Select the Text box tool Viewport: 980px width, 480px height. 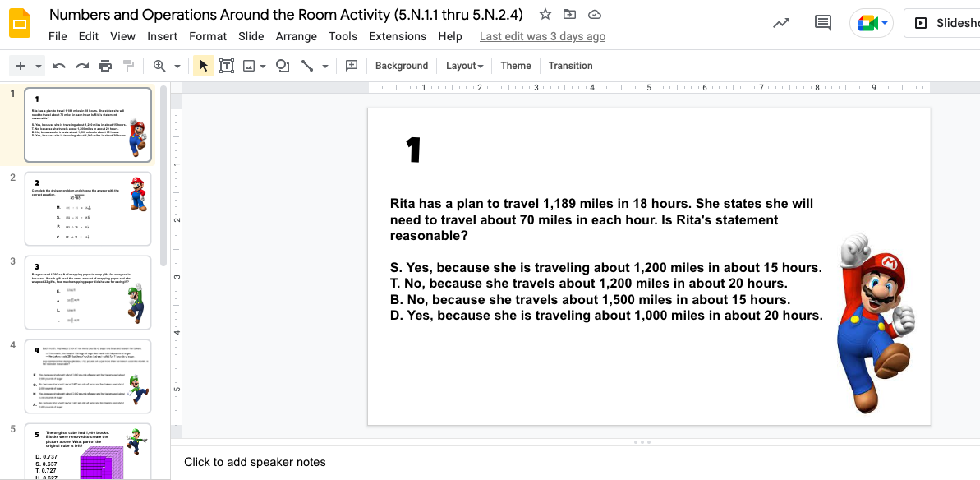click(x=227, y=66)
